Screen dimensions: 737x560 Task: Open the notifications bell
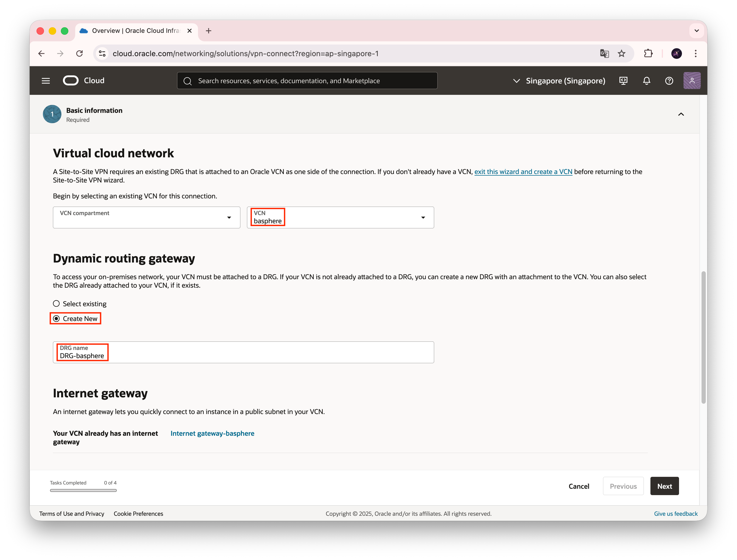pos(646,81)
